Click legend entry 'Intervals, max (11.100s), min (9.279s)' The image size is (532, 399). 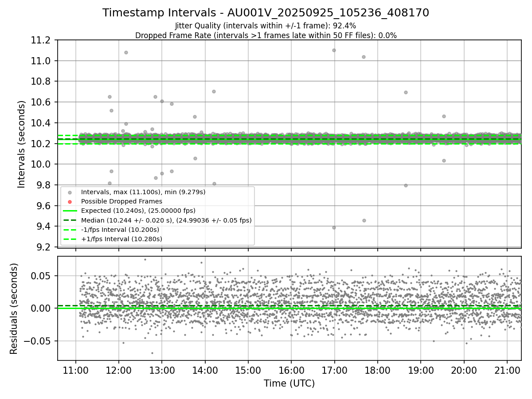[x=143, y=192]
